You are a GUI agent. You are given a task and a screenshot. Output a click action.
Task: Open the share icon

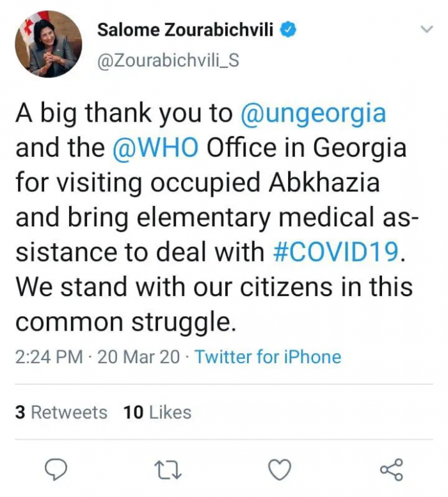click(391, 469)
